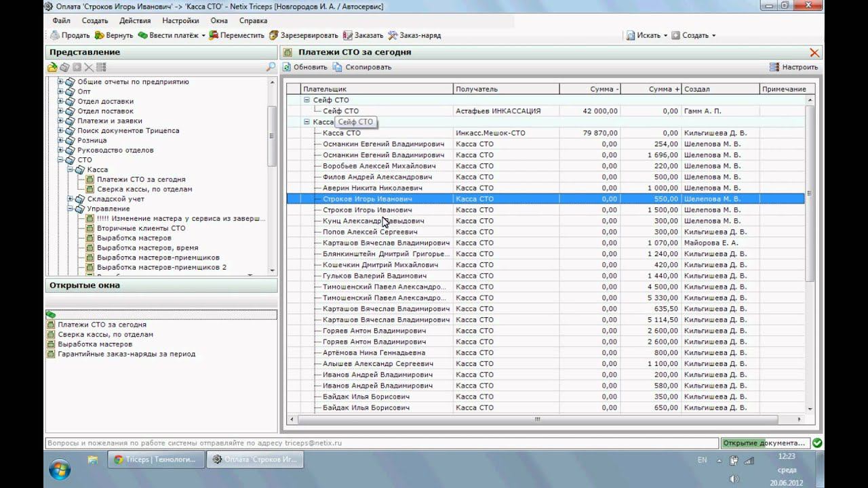Viewport: 868px width, 488px height.
Task: Click the Обновить button label
Action: click(311, 67)
